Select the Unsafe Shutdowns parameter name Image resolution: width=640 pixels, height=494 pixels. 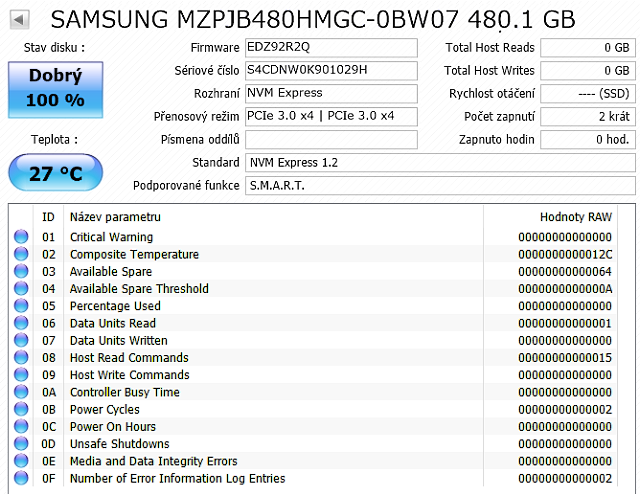(x=120, y=443)
